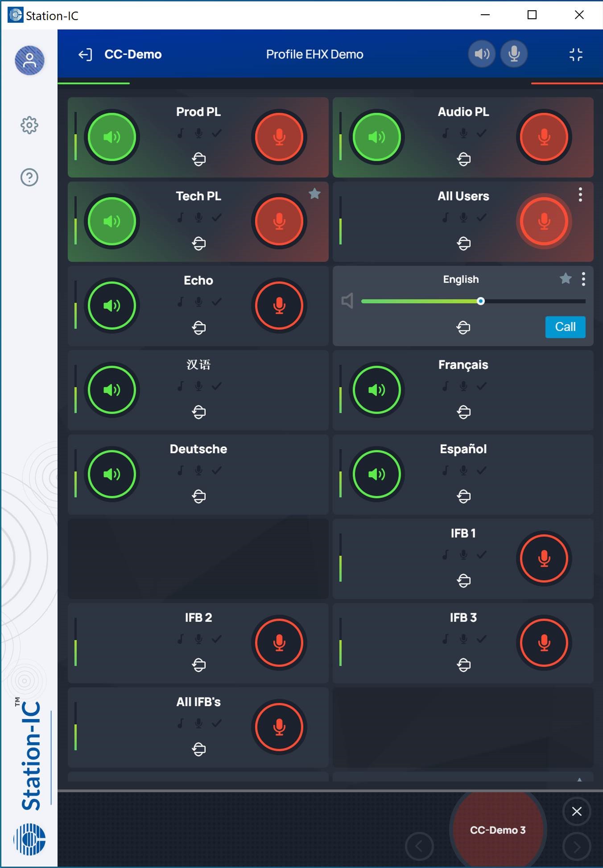603x868 pixels.
Task: Click the IFB 2 headset icon
Action: click(199, 665)
